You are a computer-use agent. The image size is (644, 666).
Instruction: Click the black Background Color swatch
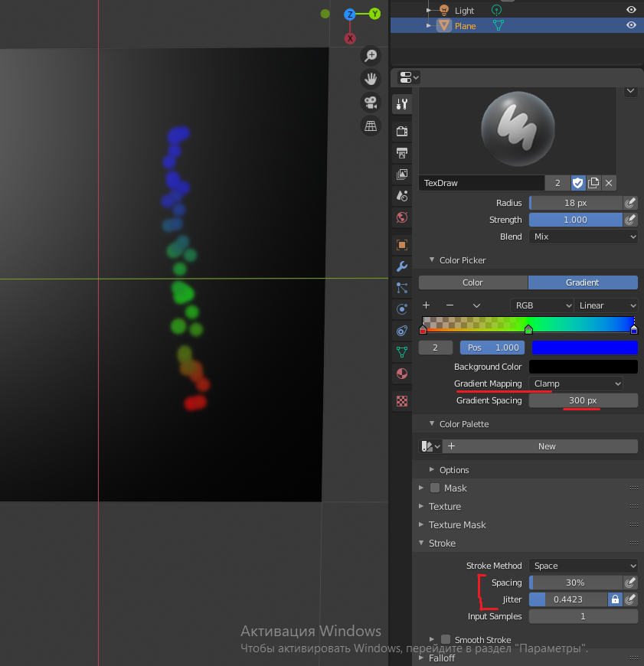tap(584, 367)
